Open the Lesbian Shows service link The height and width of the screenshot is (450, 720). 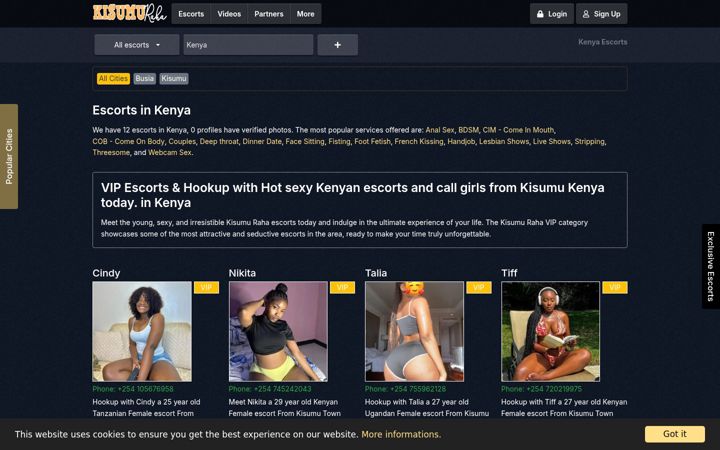[504, 141]
